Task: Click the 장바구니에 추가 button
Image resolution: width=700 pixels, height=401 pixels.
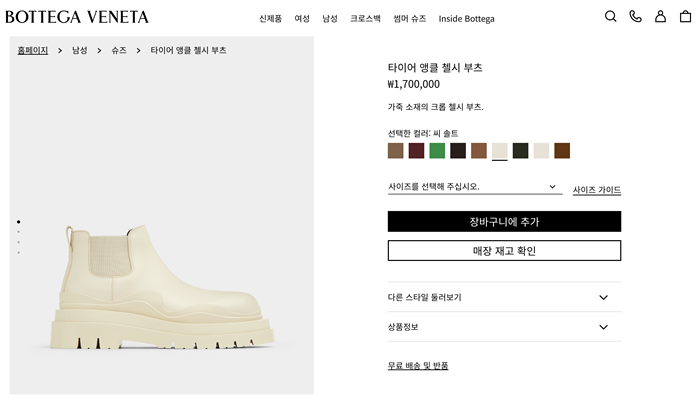Action: coord(504,221)
